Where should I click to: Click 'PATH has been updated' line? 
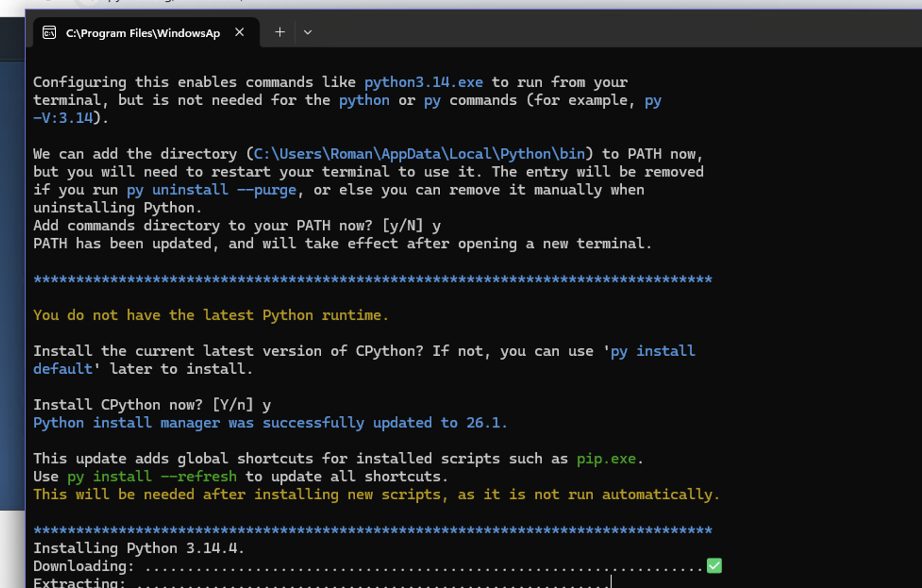[343, 244]
